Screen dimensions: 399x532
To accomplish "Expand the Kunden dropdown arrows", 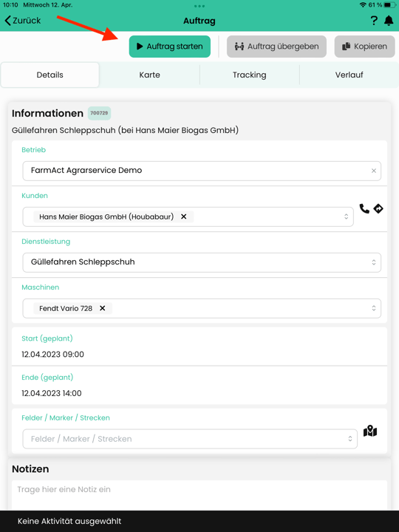I will coord(346,216).
